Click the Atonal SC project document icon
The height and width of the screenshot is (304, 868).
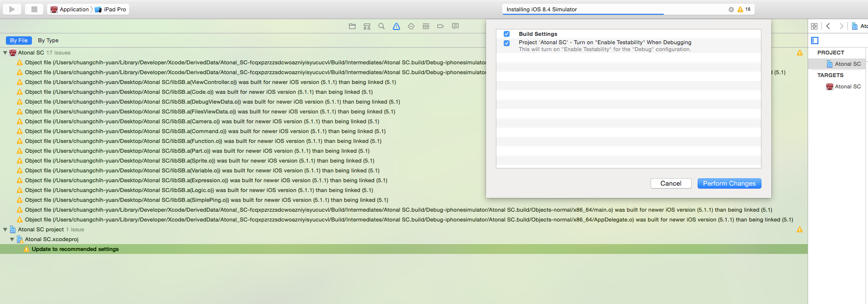pos(830,64)
